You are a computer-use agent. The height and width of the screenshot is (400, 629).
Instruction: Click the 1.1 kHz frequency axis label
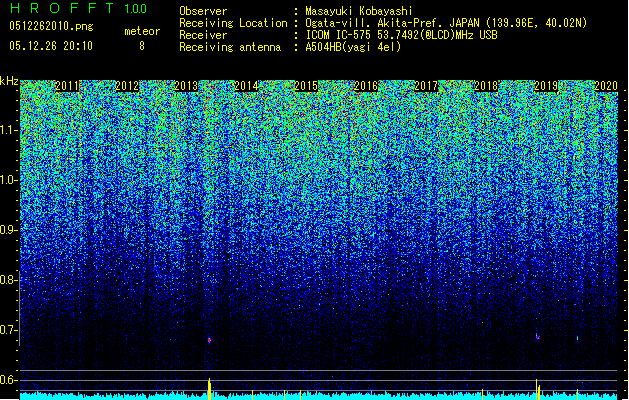tap(9, 130)
